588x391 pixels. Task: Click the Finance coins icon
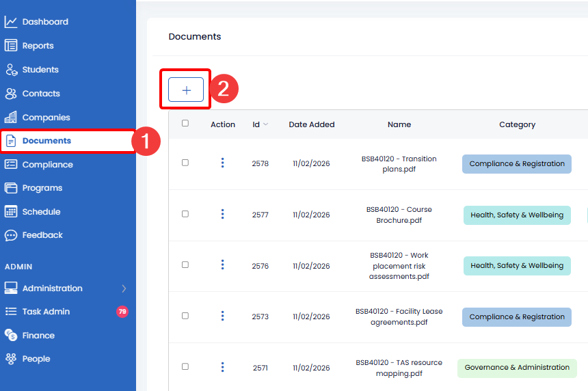point(11,335)
